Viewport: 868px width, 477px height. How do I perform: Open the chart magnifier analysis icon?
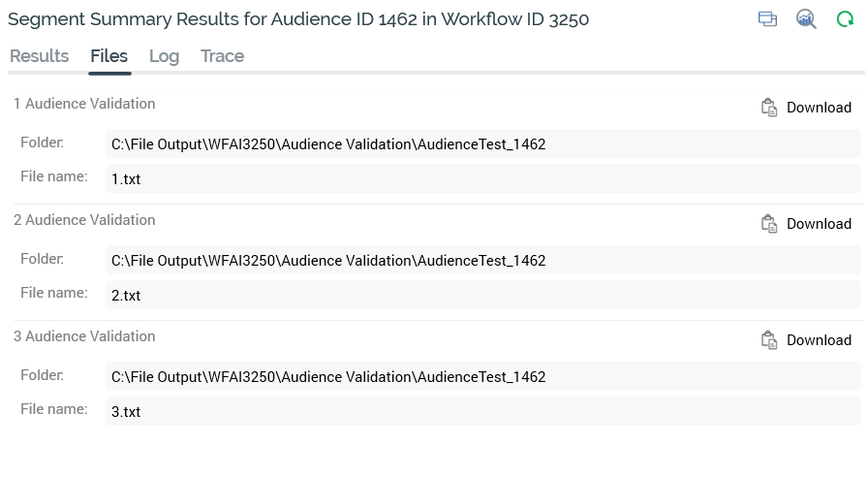pos(806,19)
